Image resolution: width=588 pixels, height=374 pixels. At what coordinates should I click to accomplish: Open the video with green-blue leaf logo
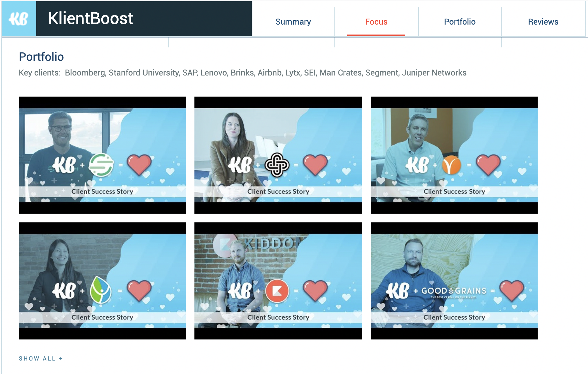tap(102, 281)
